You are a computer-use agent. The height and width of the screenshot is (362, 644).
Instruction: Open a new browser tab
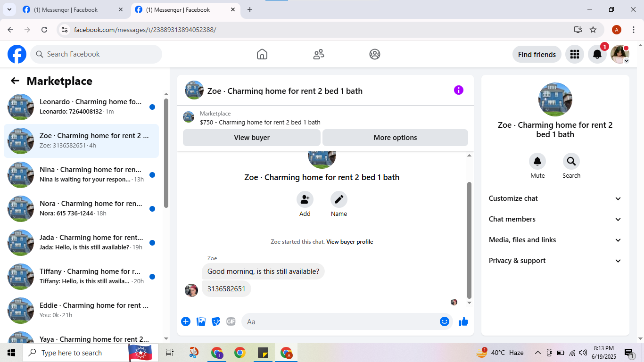click(250, 9)
